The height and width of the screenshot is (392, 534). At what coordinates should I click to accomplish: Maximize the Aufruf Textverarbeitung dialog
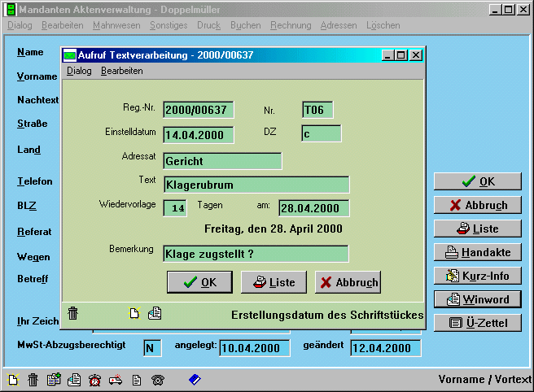pyautogui.click(x=401, y=55)
